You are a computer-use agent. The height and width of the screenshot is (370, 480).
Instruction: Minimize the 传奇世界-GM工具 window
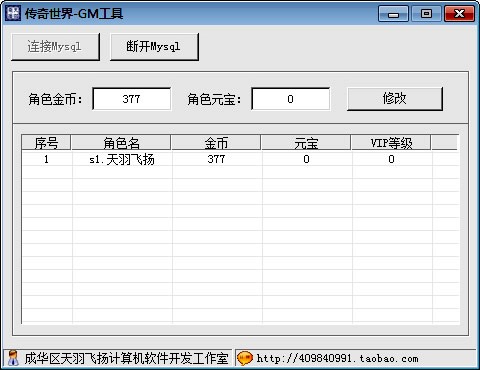pos(393,14)
